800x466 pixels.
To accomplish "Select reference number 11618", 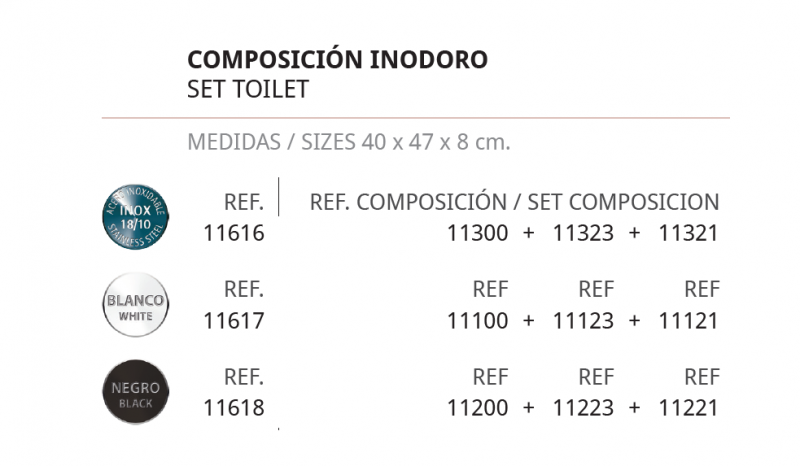I will 234,408.
